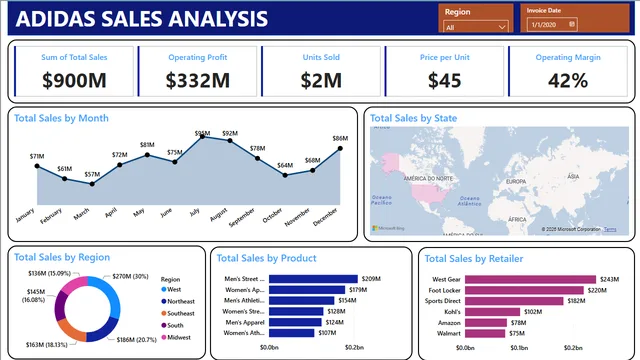The image size is (640, 360).
Task: Click the Walmart retailer bar
Action: (x=485, y=333)
